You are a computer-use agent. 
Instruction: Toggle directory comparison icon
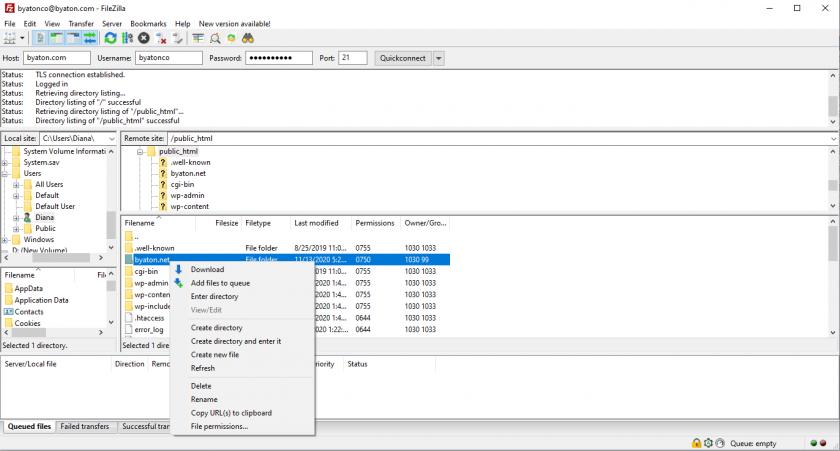tap(215, 38)
